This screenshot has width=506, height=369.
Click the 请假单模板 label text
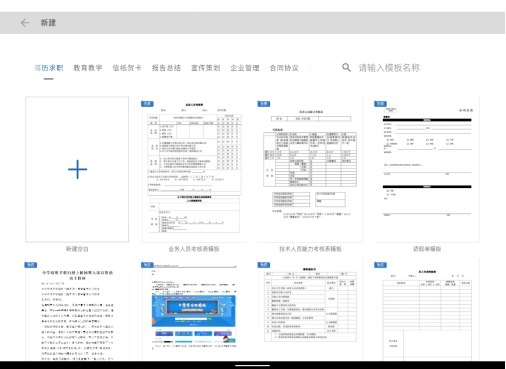point(427,249)
